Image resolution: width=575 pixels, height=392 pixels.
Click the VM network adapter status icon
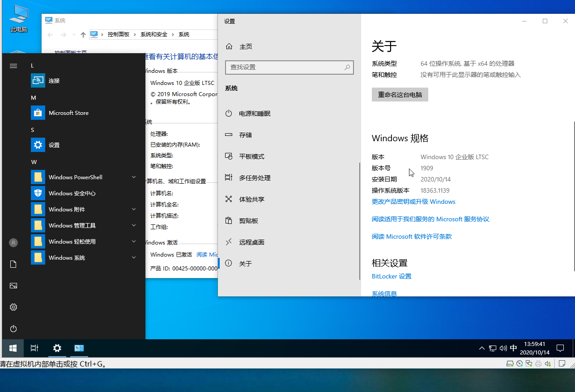click(x=529, y=363)
